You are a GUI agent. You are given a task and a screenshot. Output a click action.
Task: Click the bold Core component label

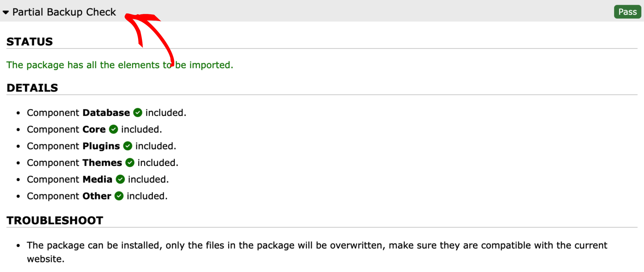(94, 129)
